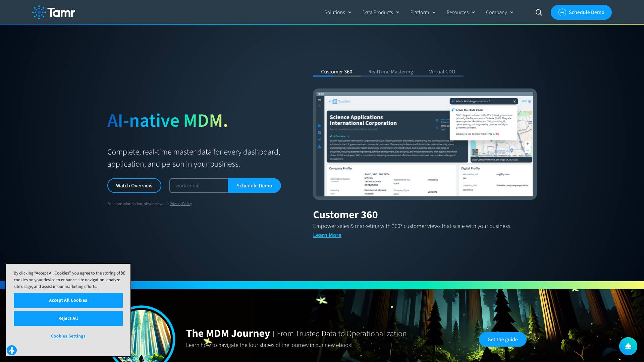Switch to the RealTime Mastering tab
The height and width of the screenshot is (362, 644).
(390, 72)
